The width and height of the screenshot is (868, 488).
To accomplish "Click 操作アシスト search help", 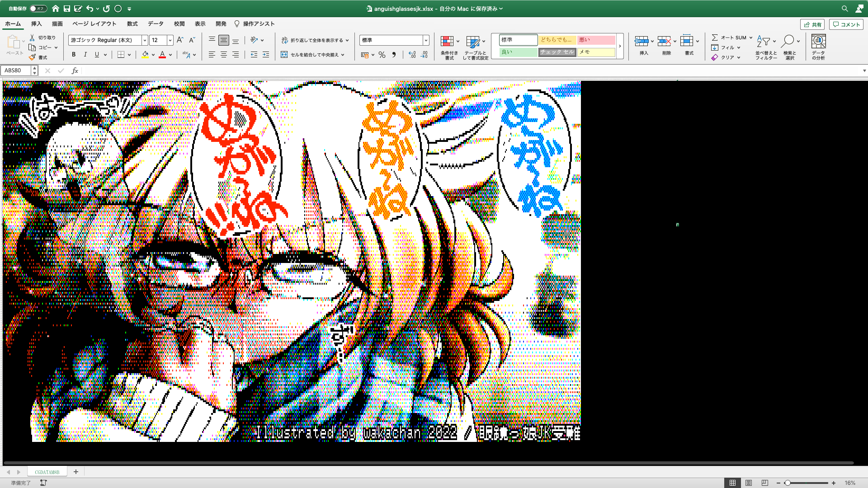I will pyautogui.click(x=255, y=24).
